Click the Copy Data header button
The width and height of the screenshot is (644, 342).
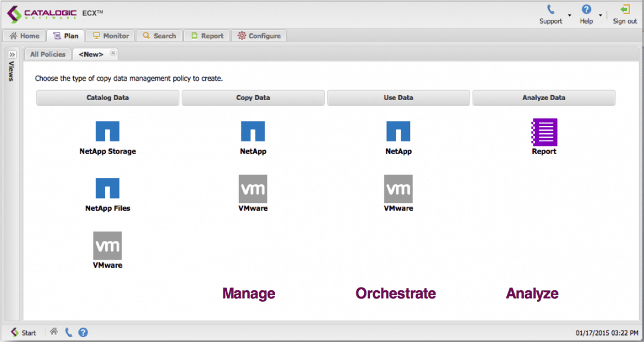coord(253,98)
